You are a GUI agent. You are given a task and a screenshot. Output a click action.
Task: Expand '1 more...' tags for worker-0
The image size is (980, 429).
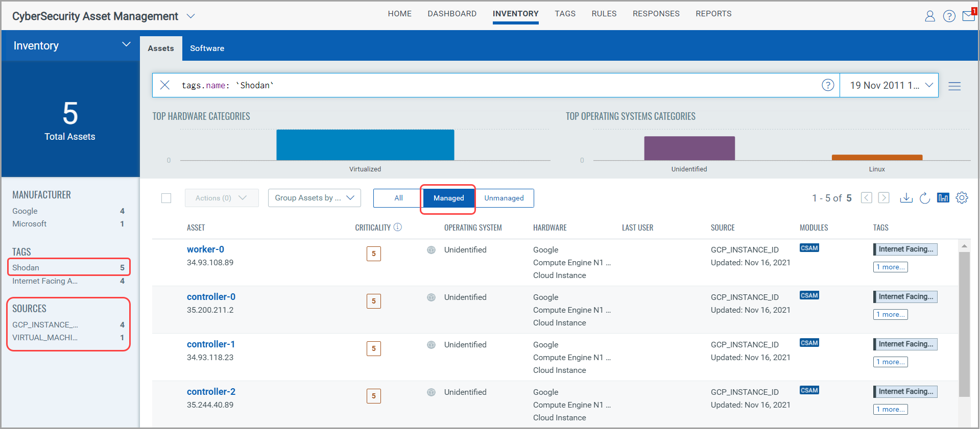(x=890, y=267)
